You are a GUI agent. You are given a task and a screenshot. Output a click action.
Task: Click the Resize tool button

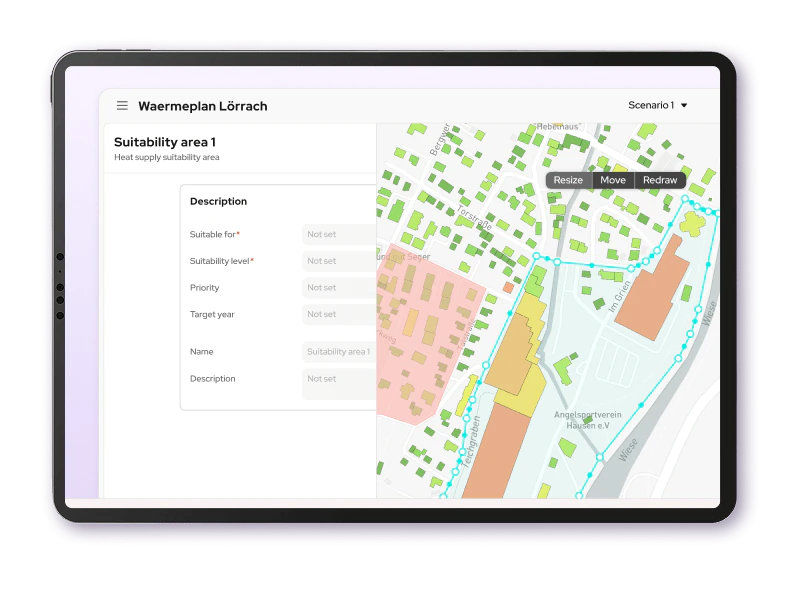tap(568, 180)
